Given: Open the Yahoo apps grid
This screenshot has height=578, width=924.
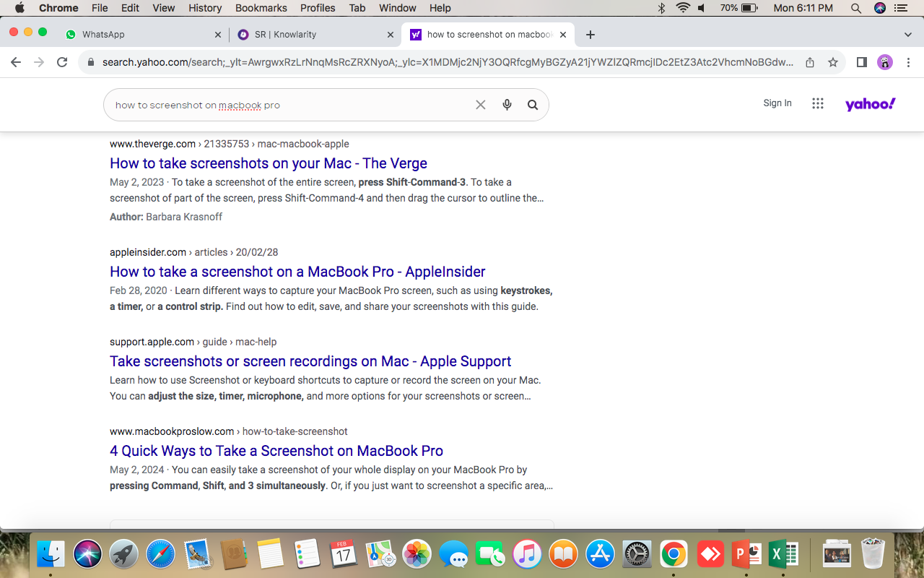Looking at the screenshot, I should (x=818, y=103).
